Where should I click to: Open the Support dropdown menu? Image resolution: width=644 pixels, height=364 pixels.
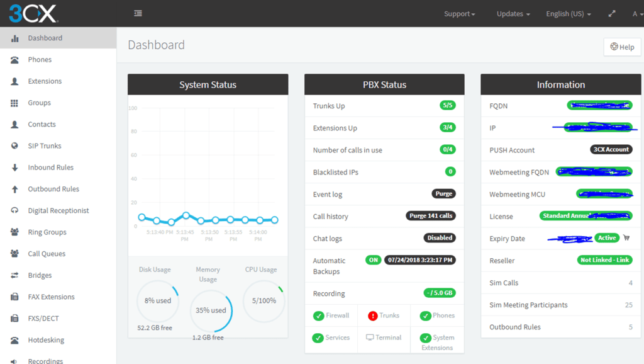459,14
